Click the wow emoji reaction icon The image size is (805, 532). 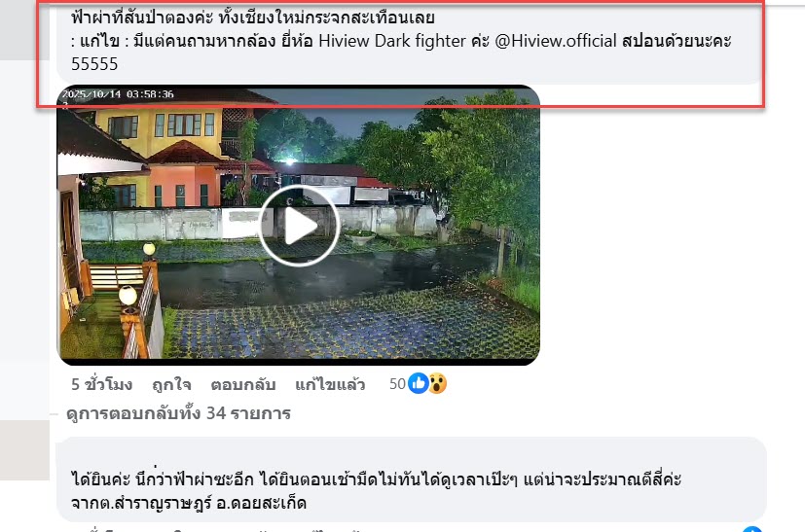[x=437, y=384]
